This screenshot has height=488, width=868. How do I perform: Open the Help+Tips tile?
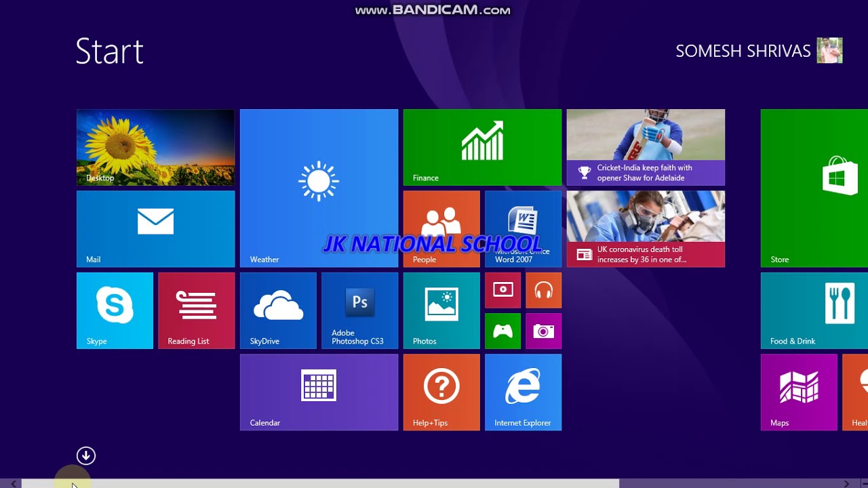tap(441, 392)
